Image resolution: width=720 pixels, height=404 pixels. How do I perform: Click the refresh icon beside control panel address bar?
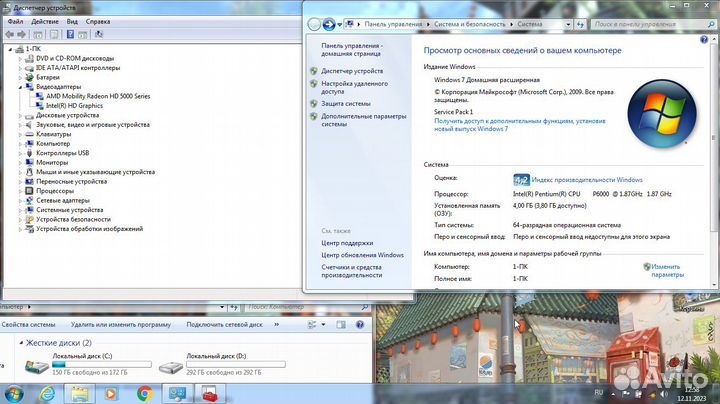point(580,24)
